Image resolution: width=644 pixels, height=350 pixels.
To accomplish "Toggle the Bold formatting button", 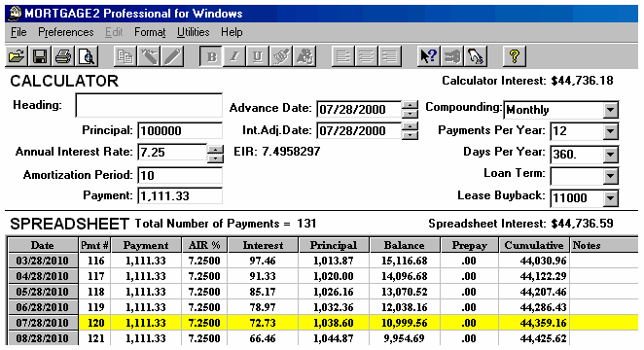I will pos(211,56).
